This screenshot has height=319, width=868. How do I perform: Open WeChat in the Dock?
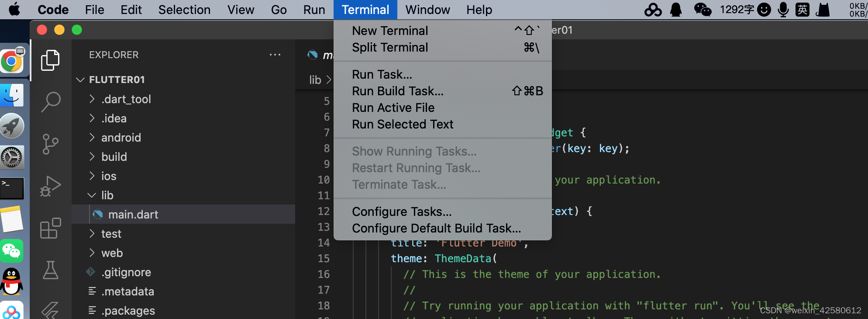point(12,251)
